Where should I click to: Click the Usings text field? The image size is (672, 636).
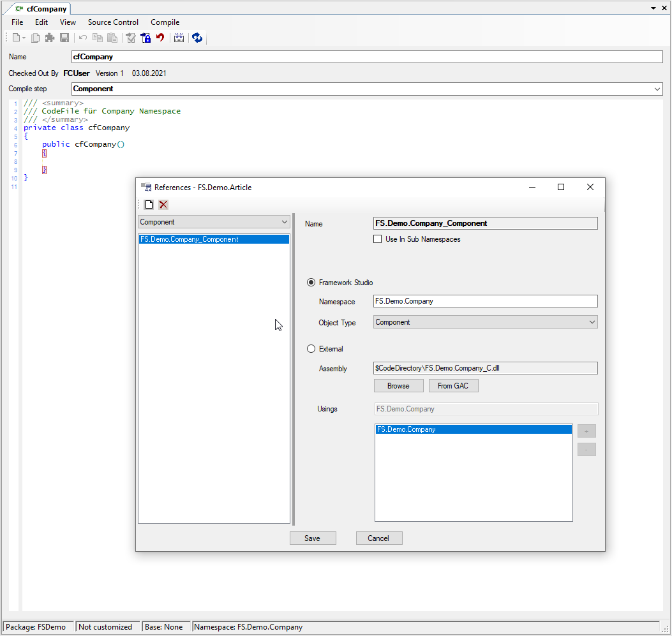coord(486,409)
